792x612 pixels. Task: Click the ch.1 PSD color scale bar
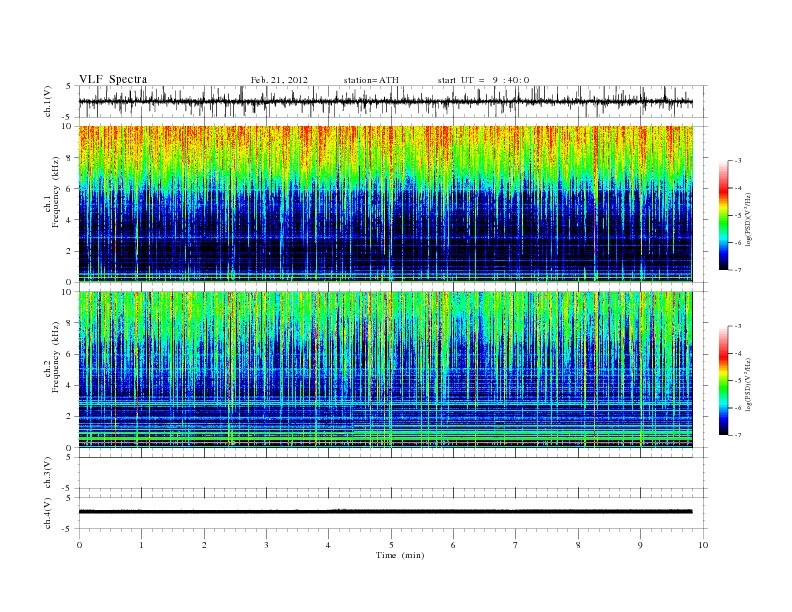724,216
